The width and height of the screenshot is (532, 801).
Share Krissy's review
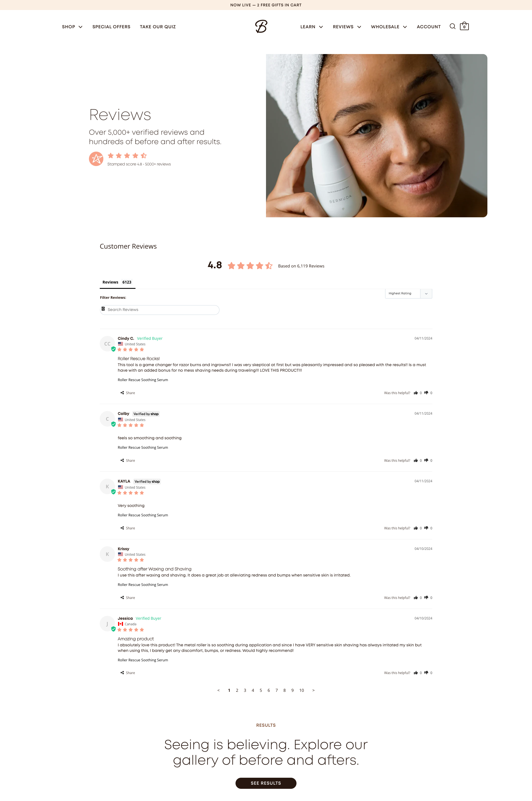tap(127, 597)
